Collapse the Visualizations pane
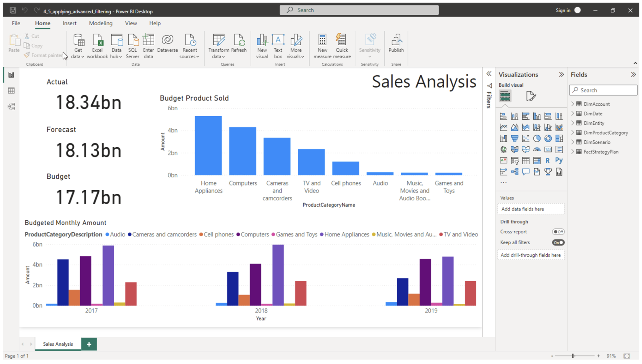642x364 pixels. (x=561, y=75)
